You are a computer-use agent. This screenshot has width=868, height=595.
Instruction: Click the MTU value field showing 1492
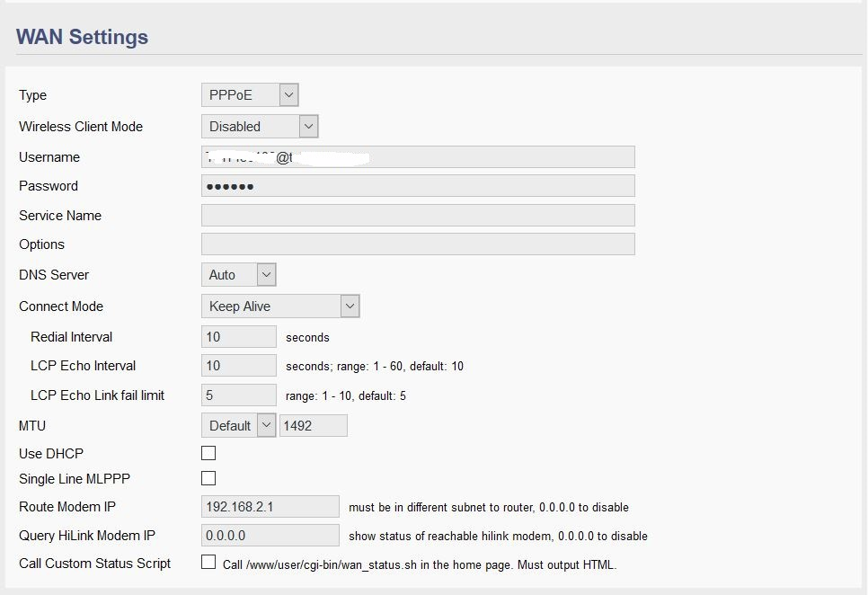click(314, 426)
